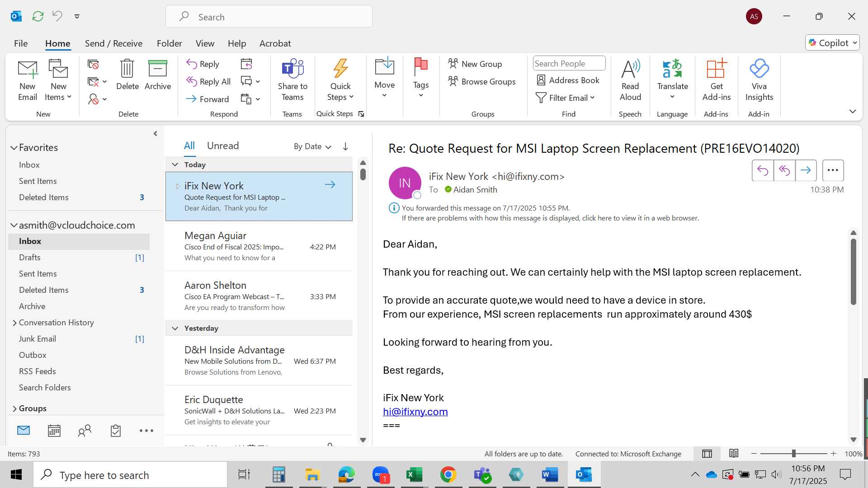Click the top Search box

pyautogui.click(x=269, y=17)
